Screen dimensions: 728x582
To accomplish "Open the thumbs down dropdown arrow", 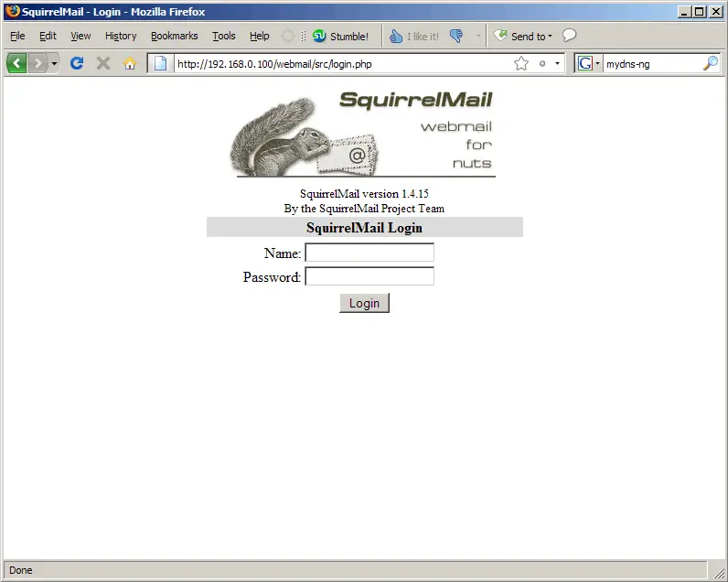I will pyautogui.click(x=478, y=37).
